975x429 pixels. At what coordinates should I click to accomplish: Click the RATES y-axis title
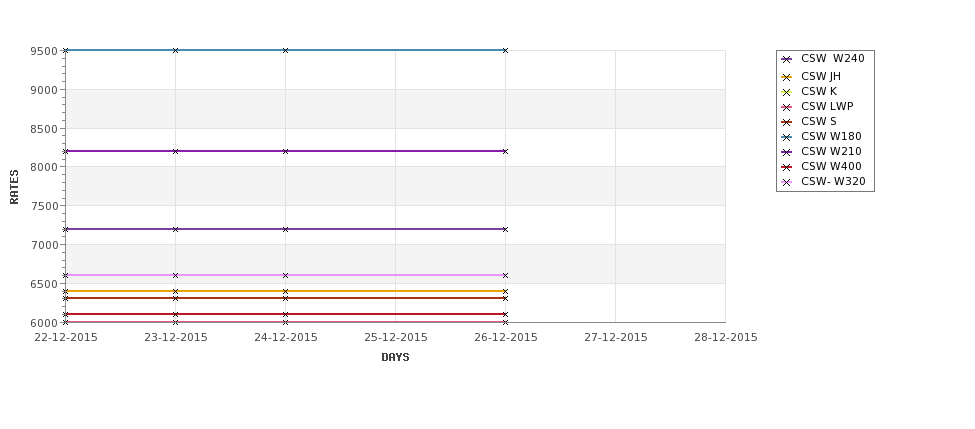click(x=14, y=187)
